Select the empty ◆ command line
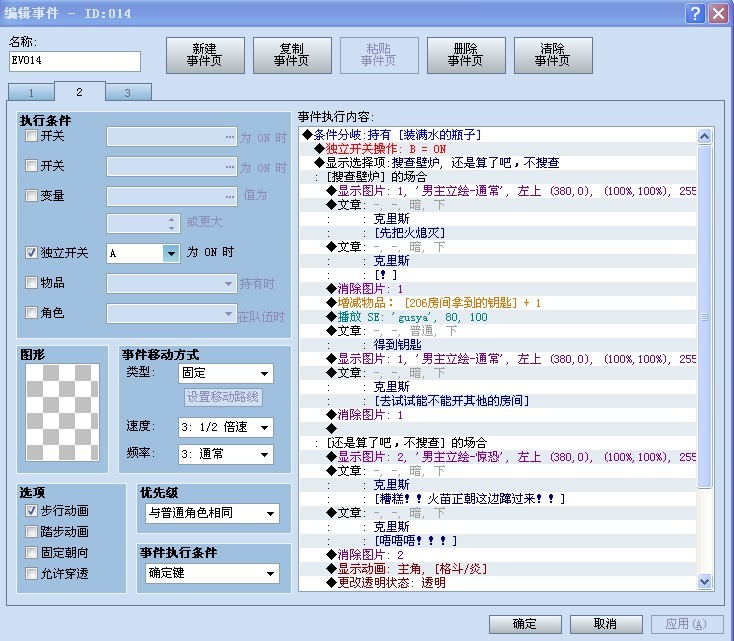734x641 pixels. tap(498, 429)
